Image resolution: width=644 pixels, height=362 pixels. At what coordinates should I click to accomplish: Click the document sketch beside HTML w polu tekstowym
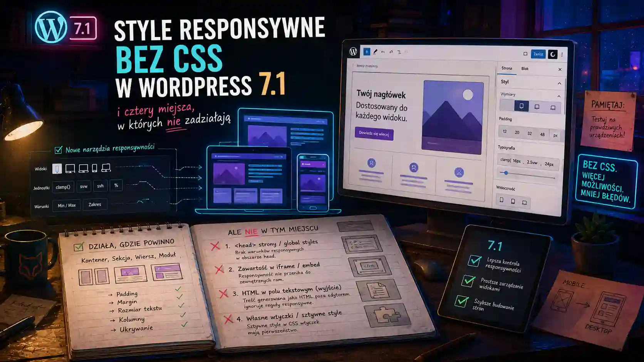point(378,290)
